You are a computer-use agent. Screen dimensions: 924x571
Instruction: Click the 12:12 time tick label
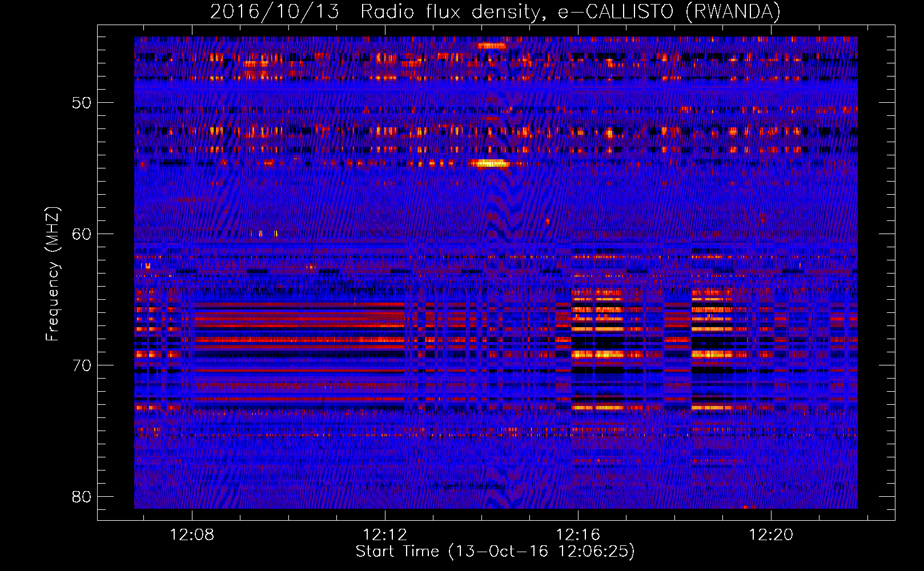[x=385, y=534]
